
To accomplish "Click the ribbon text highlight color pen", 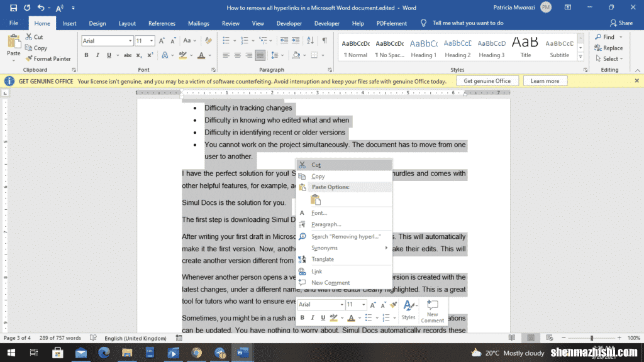I will (x=183, y=55).
